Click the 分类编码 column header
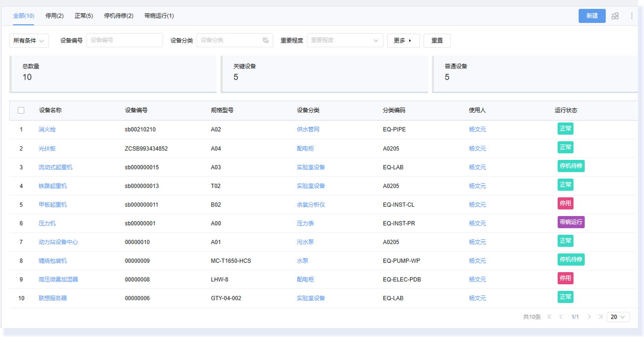This screenshot has height=337, width=644. (394, 110)
